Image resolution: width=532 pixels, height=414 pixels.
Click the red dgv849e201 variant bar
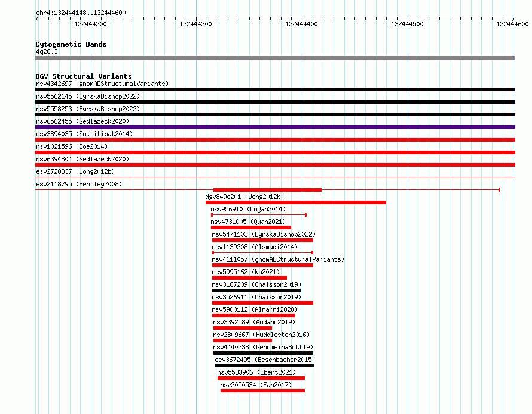pyautogui.click(x=295, y=203)
